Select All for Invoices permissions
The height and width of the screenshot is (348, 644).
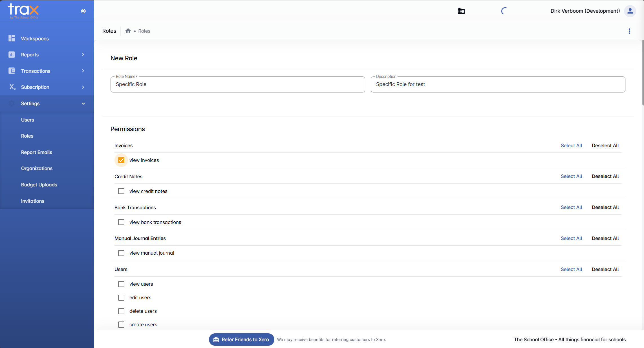571,146
